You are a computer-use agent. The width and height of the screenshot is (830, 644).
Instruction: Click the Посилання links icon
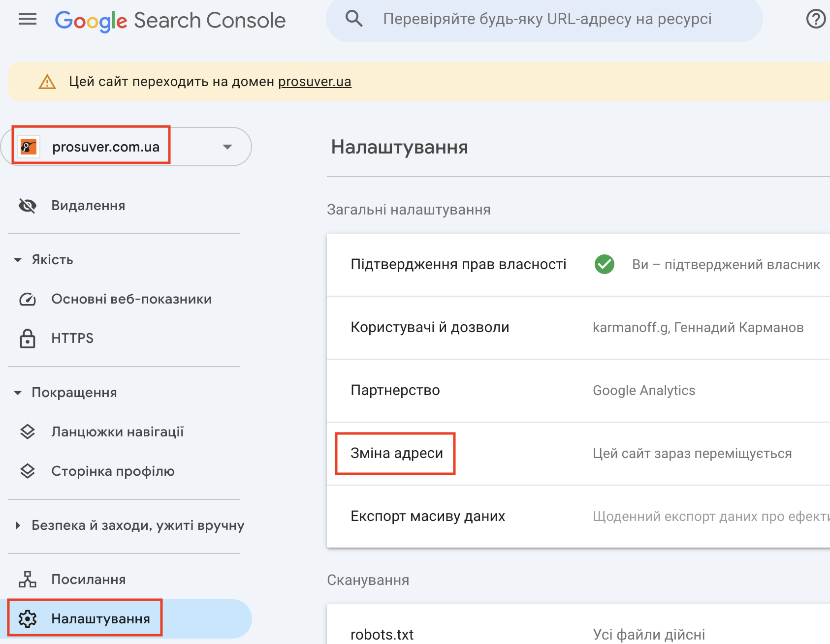[x=27, y=580]
